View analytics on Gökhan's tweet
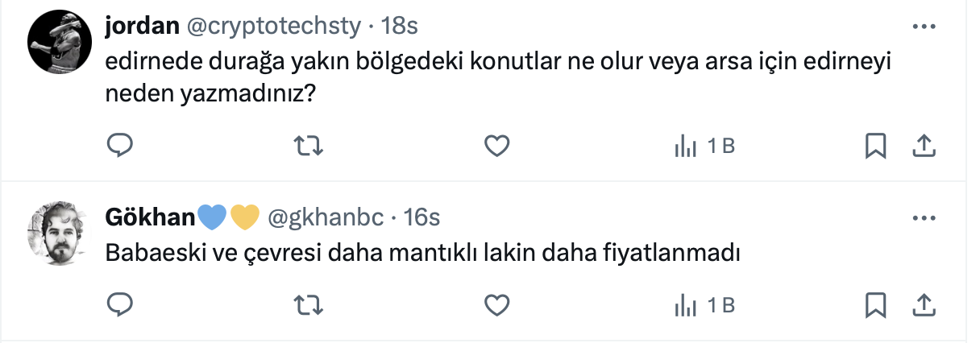Screen dimensions: 980x343 703,304
